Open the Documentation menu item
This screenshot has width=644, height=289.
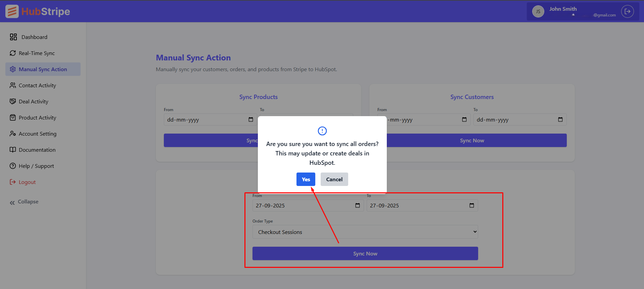pyautogui.click(x=43, y=150)
